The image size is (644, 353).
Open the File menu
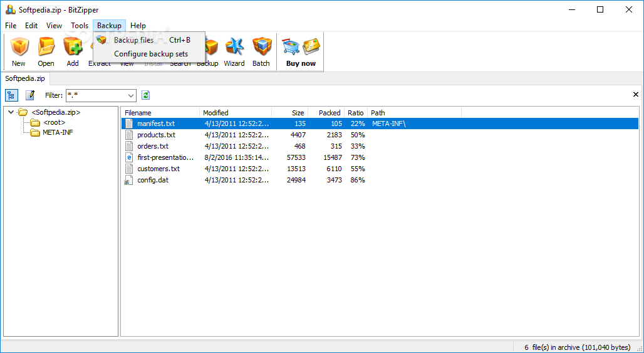[x=11, y=26]
